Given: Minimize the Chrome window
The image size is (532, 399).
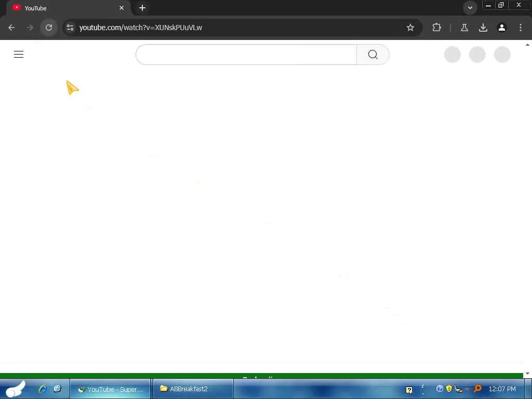Looking at the screenshot, I should [488, 5].
